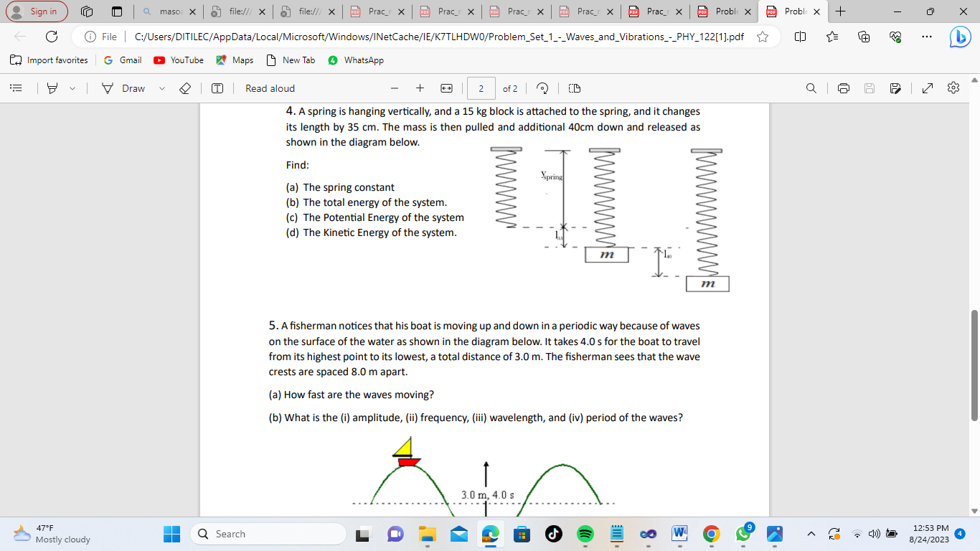Click the page number input field
Screen dimensions: 980x551
(481, 88)
